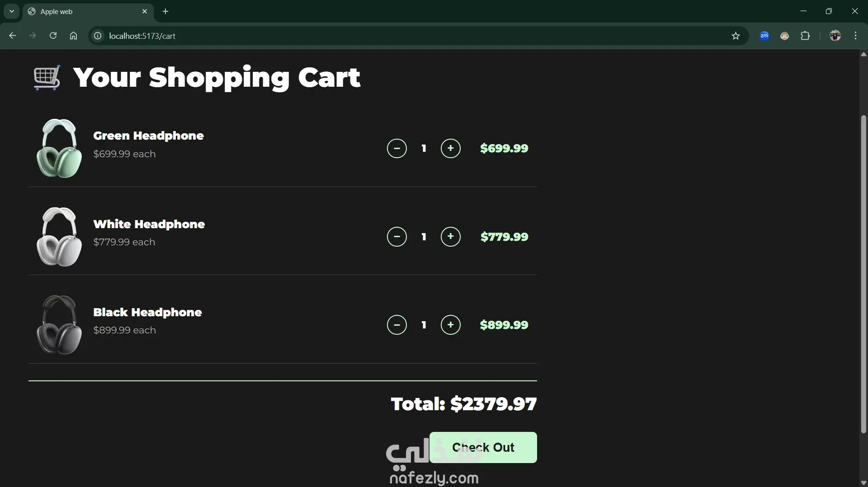Open the White Headphone product thumbnail
The width and height of the screenshot is (868, 487).
coord(59,237)
